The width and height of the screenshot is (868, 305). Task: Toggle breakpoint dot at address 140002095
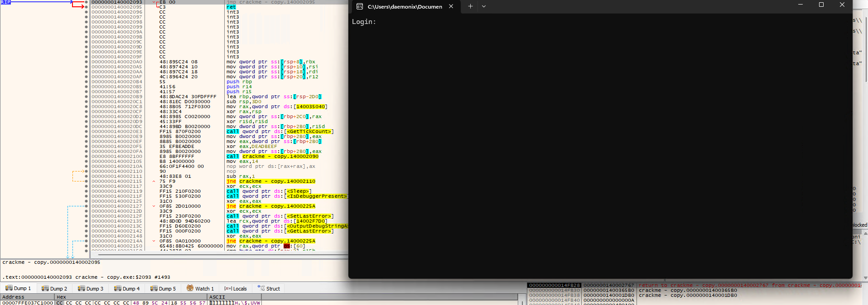click(87, 7)
